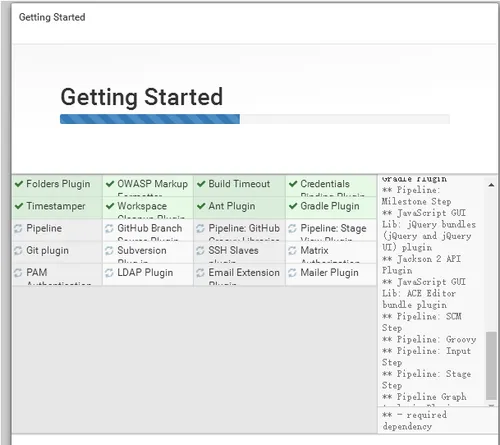Click the green checkmark beside Folders Plugin
Screen dimensions: 500x445
[19, 184]
